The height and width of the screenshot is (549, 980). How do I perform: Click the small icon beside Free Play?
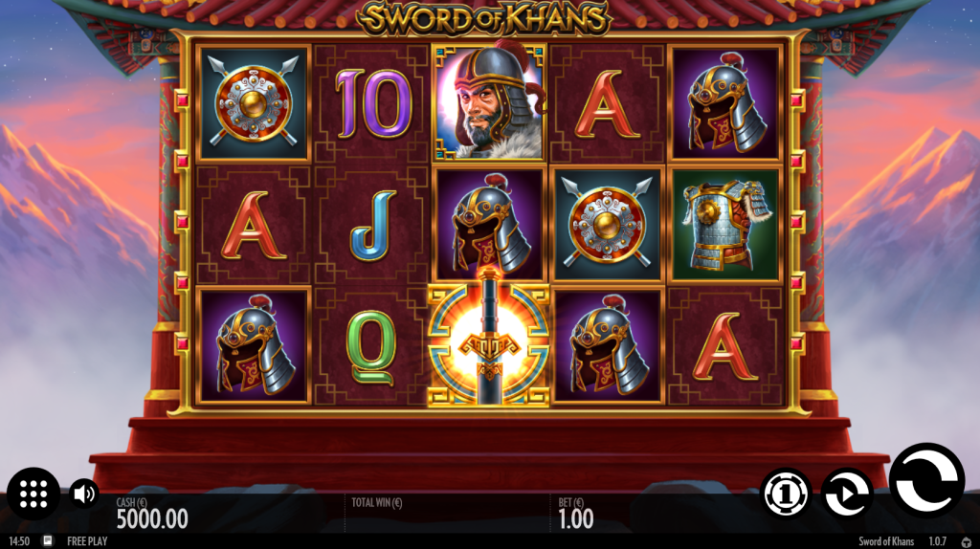(x=48, y=541)
